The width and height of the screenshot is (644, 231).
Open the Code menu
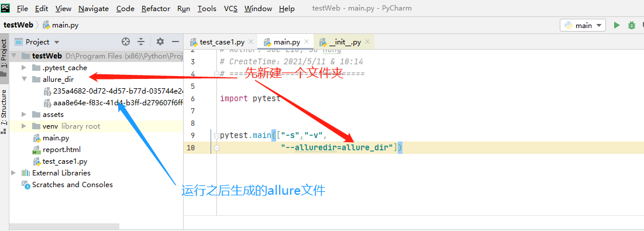[125, 8]
